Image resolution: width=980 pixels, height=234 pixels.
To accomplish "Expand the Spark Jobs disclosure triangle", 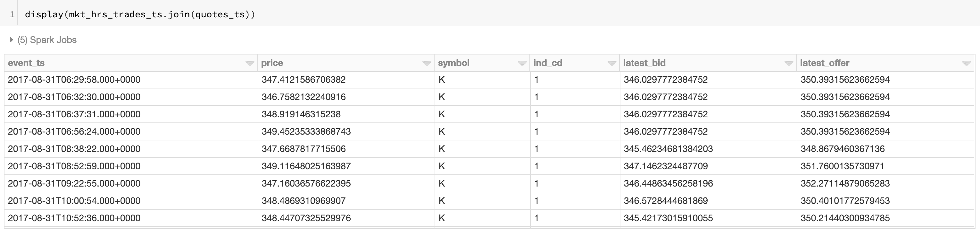I will pos(12,39).
